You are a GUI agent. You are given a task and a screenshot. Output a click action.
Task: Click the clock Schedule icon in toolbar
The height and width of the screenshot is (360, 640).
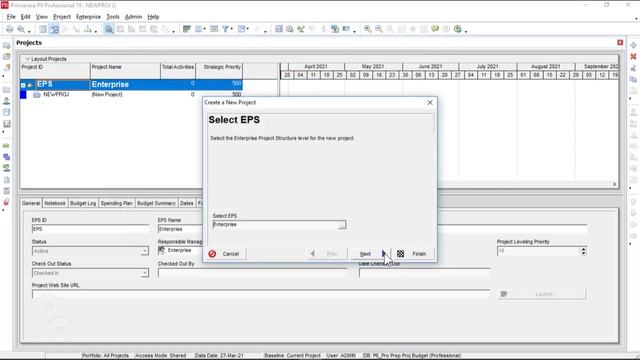click(290, 29)
